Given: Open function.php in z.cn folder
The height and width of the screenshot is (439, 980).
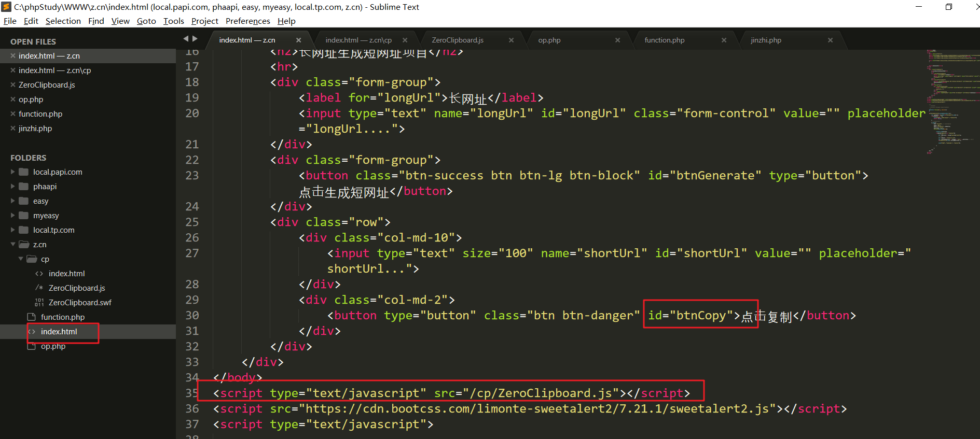Looking at the screenshot, I should click(x=63, y=317).
